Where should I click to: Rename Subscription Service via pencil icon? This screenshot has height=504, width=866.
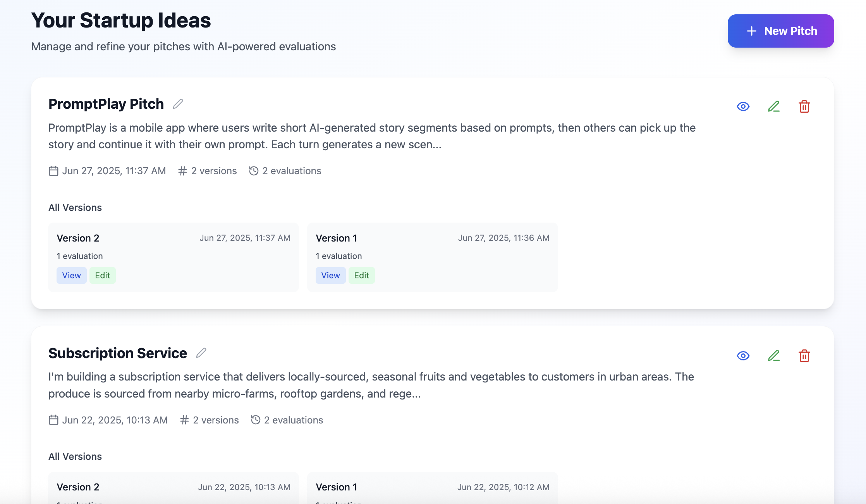(x=201, y=353)
